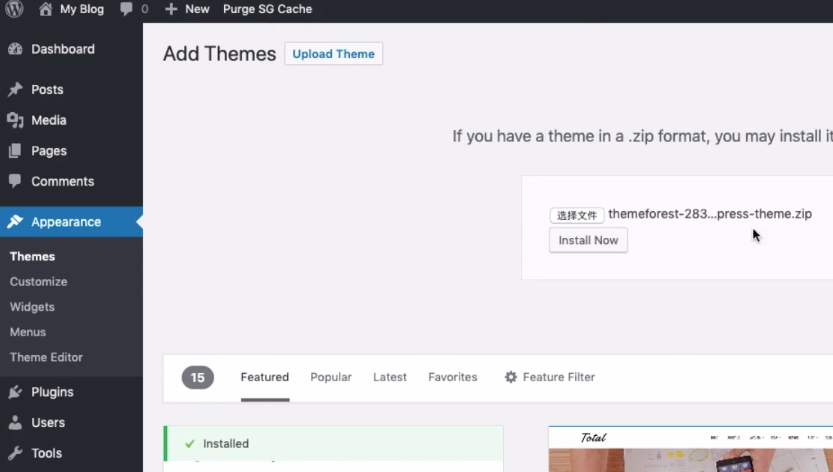The width and height of the screenshot is (833, 472).
Task: Click the WordPress logo icon
Action: (x=14, y=9)
